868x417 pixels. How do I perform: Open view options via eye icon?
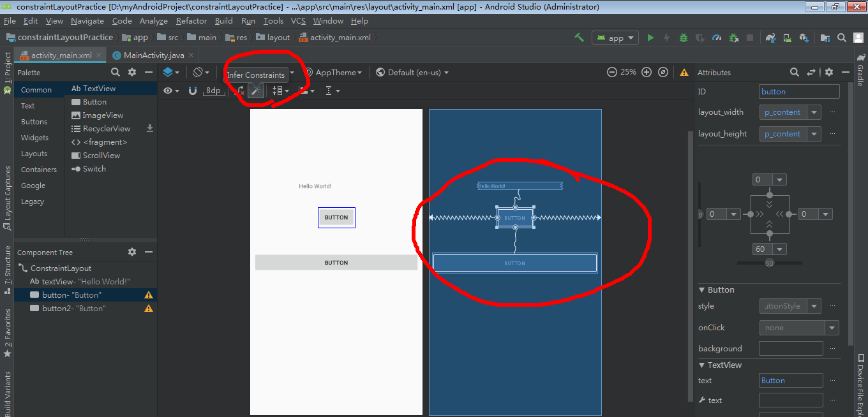[x=168, y=91]
